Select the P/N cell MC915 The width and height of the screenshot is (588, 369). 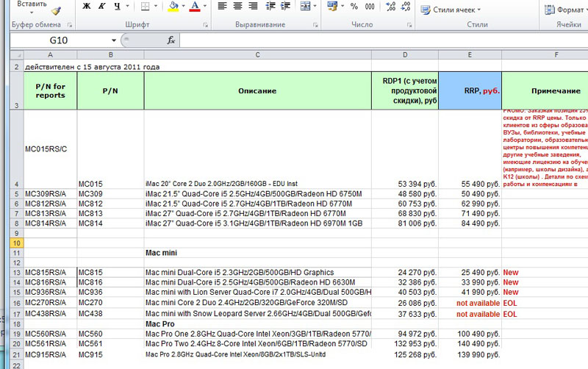pyautogui.click(x=110, y=354)
